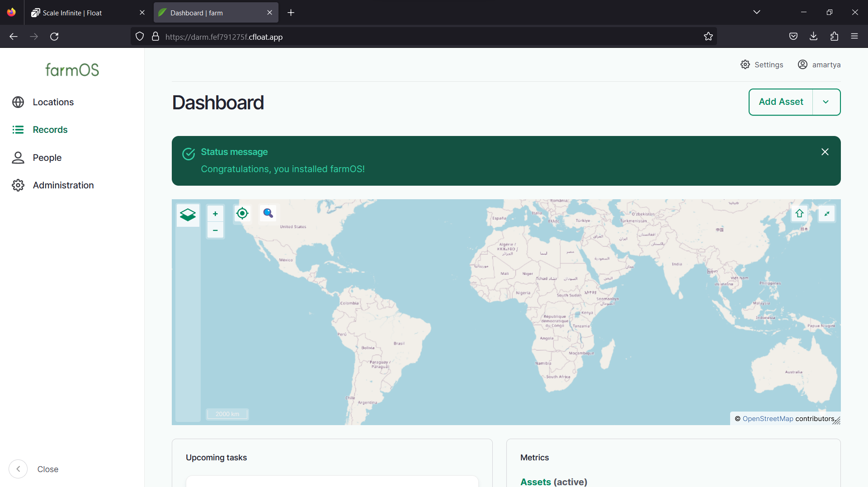This screenshot has width=868, height=487.
Task: Close the Scale Infinite Float tab
Action: [142, 13]
